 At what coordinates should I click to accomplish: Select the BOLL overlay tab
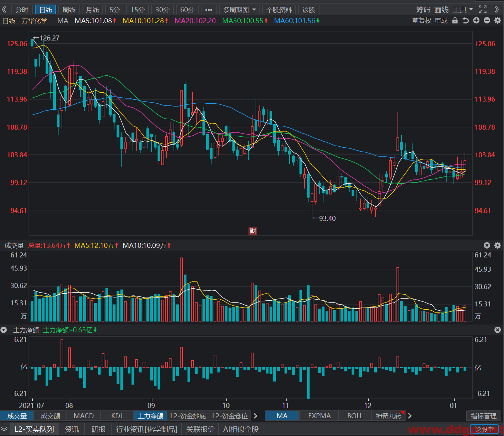point(355,416)
